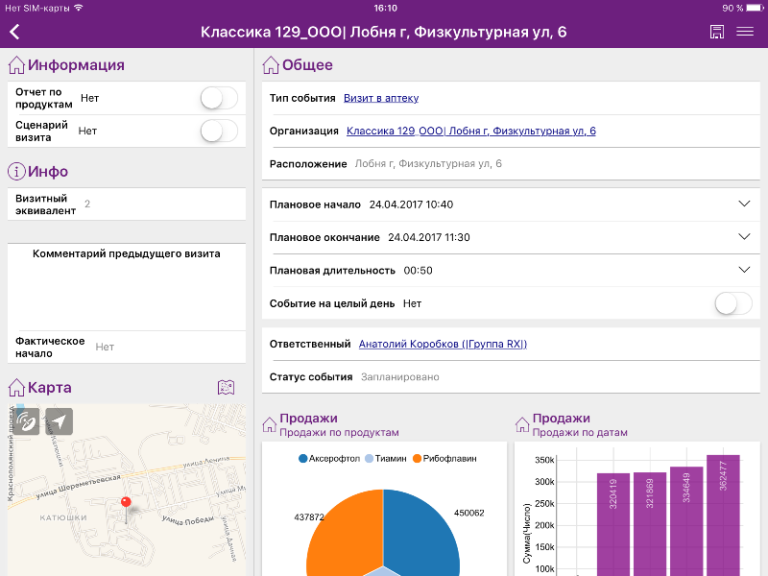Expand the Плановая длительность chevron

tap(744, 270)
